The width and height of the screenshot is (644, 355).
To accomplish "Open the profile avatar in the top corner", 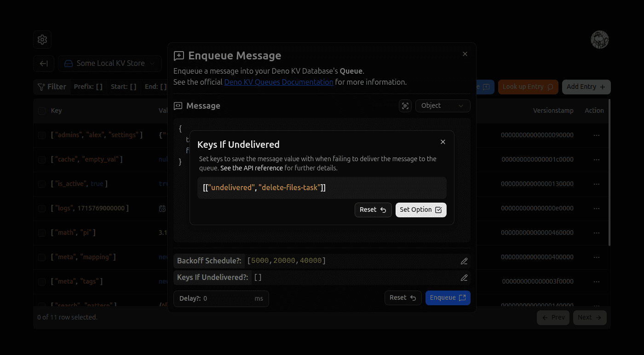I will [600, 40].
